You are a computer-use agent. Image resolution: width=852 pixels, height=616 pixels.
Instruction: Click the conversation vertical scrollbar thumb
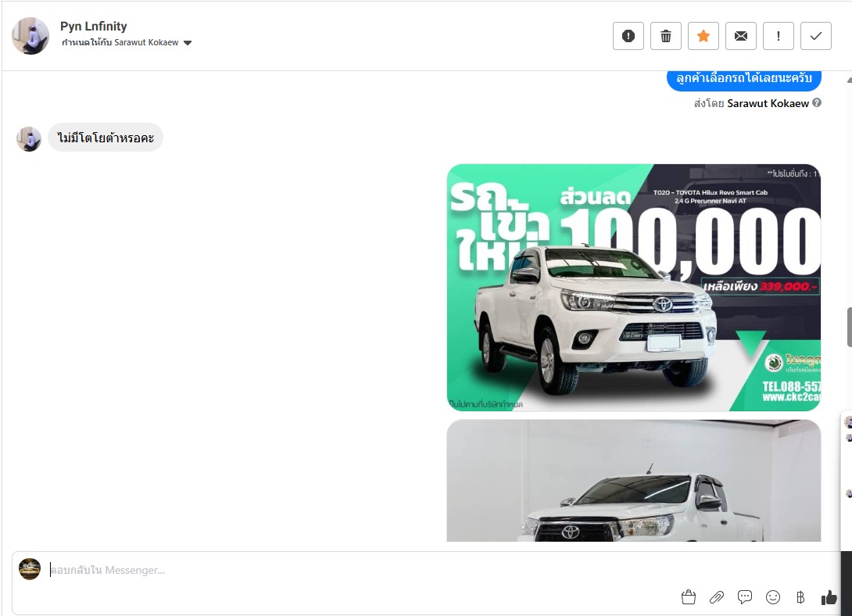tap(850, 327)
